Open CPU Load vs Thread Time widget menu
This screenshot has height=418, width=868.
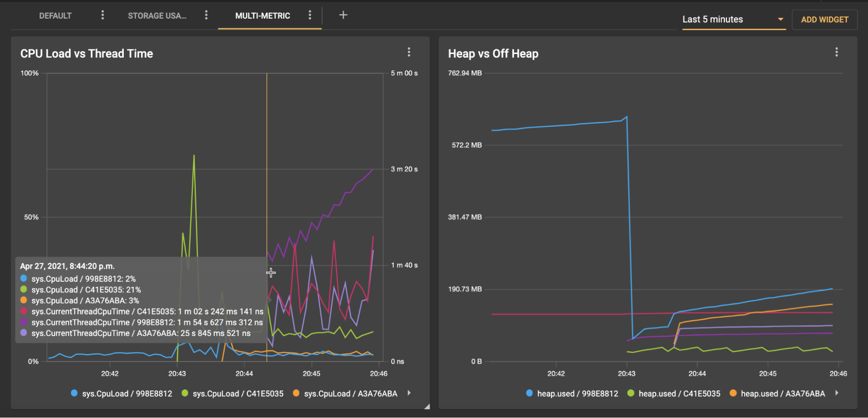[409, 53]
